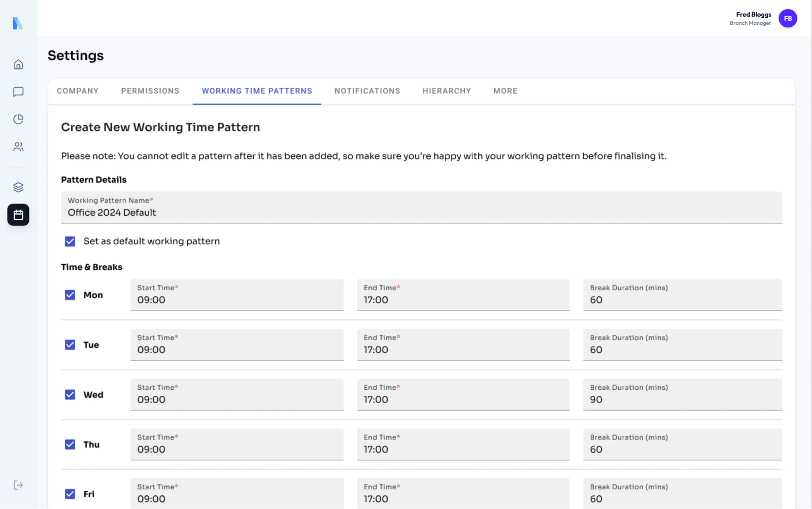Open the pie chart reports icon
The height and width of the screenshot is (509, 812).
tap(18, 119)
